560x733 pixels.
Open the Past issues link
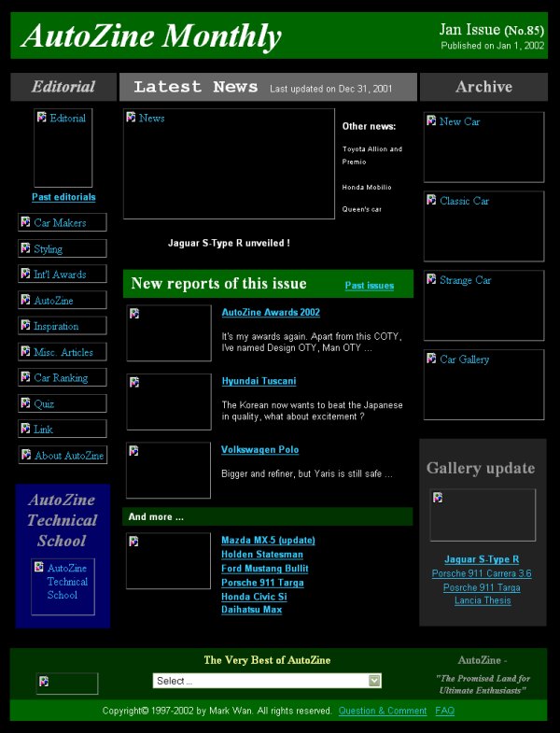[x=370, y=286]
